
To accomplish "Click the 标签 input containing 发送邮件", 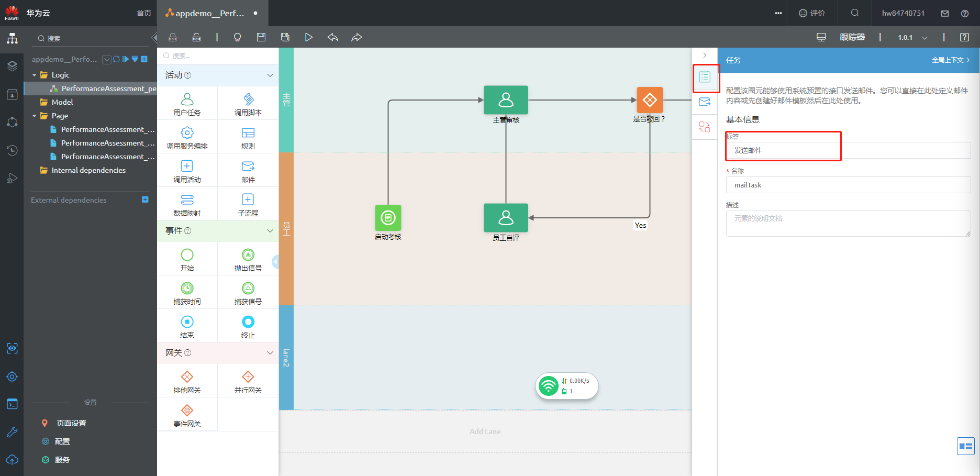I will (848, 150).
